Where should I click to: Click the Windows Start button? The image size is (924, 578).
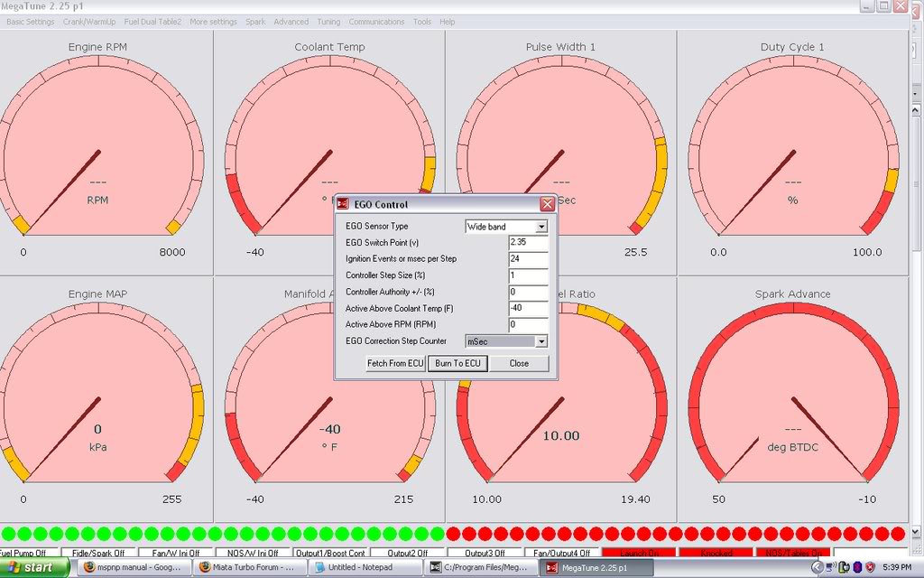pyautogui.click(x=34, y=567)
